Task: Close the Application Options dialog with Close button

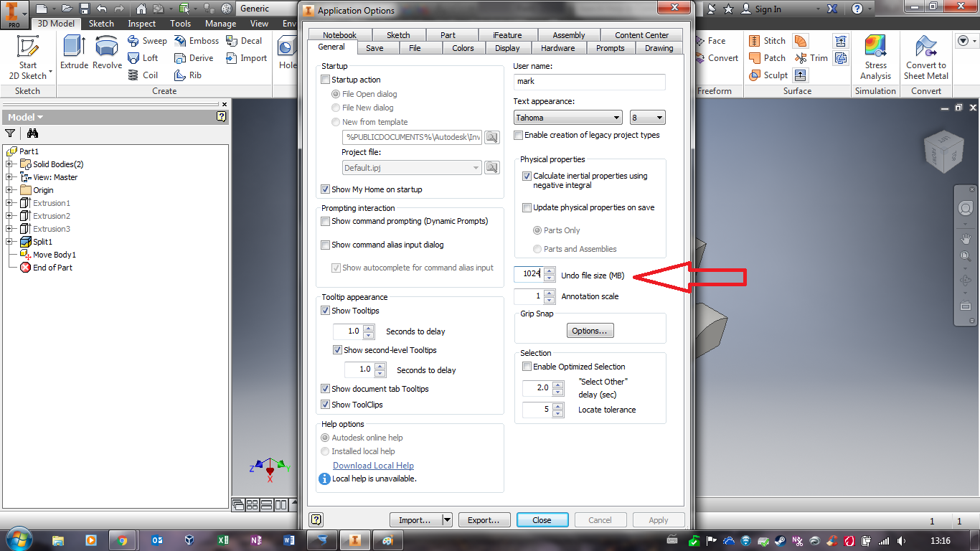Action: [542, 520]
